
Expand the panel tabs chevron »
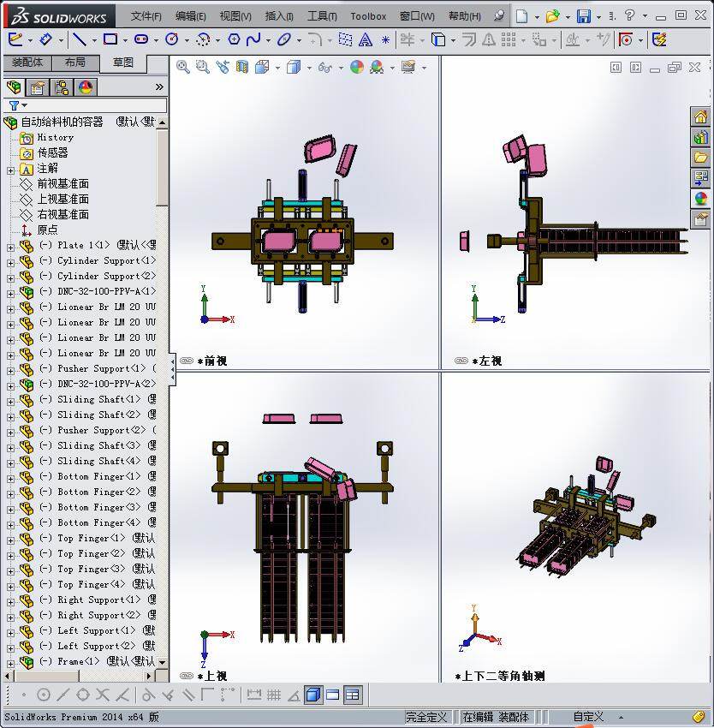(159, 87)
